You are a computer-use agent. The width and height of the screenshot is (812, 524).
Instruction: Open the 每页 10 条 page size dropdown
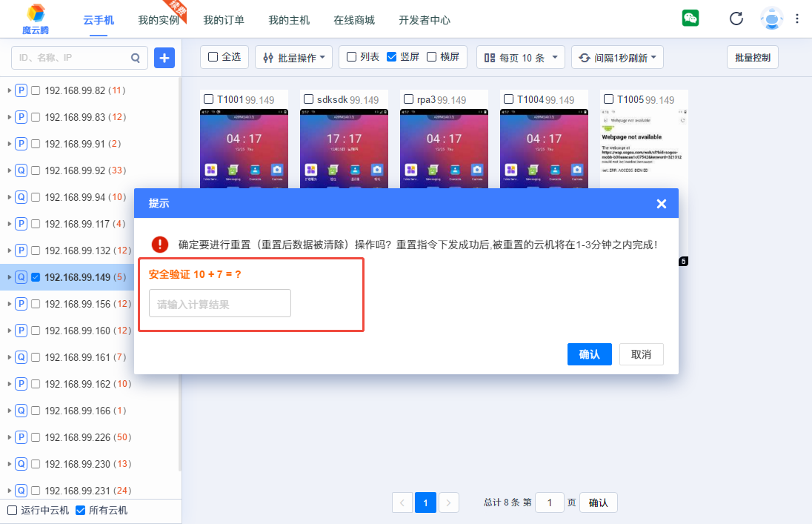(x=521, y=57)
